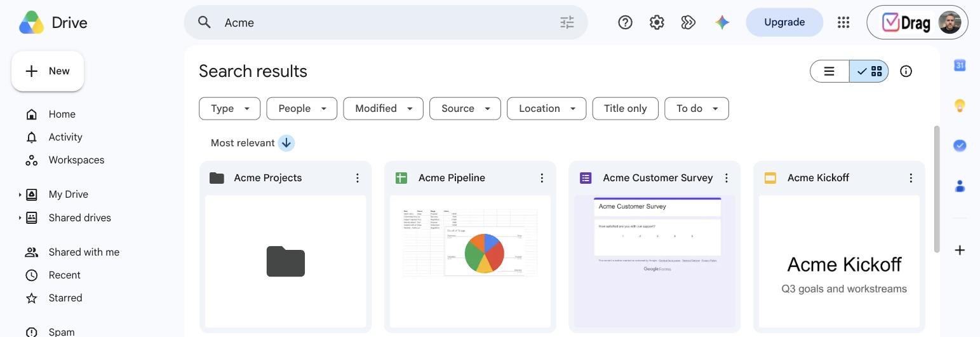The width and height of the screenshot is (980, 337).
Task: Click the Acme Kickoff file title
Action: (818, 178)
